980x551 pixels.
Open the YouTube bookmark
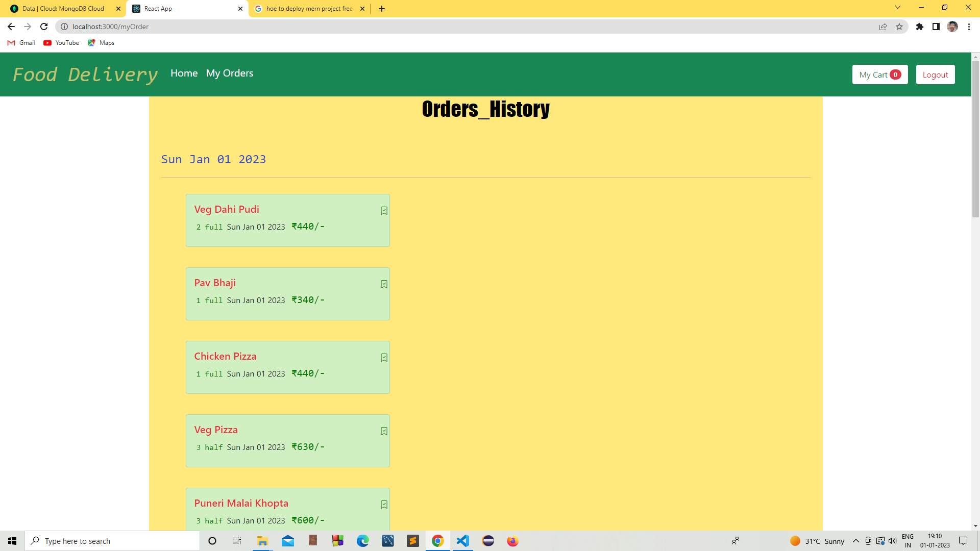61,43
